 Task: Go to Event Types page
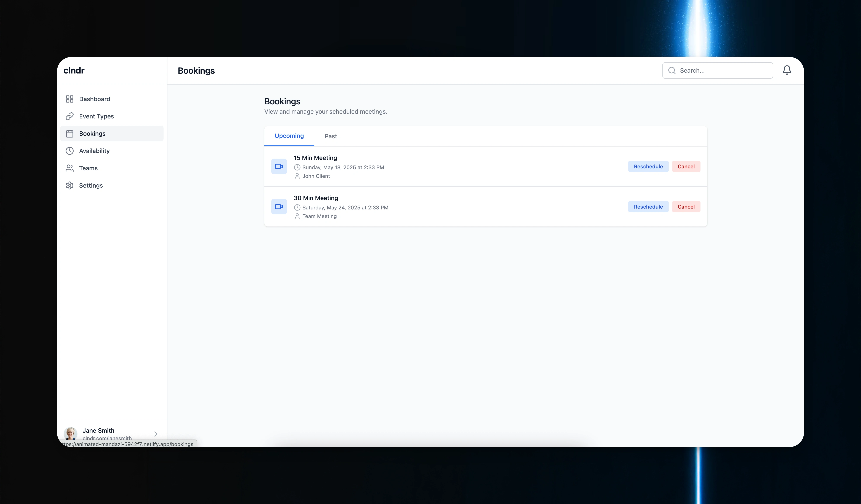[x=112, y=116]
